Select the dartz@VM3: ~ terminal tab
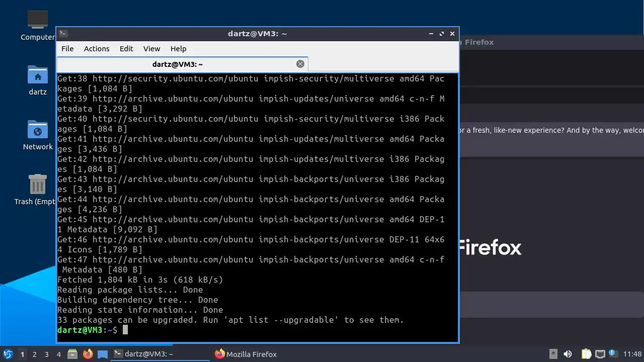Viewport: 644px width, 362px height. [x=177, y=64]
